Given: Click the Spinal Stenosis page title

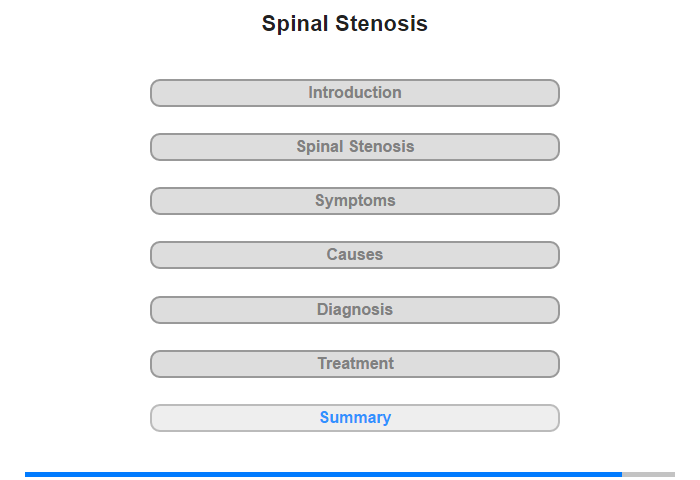Looking at the screenshot, I should click(345, 24).
